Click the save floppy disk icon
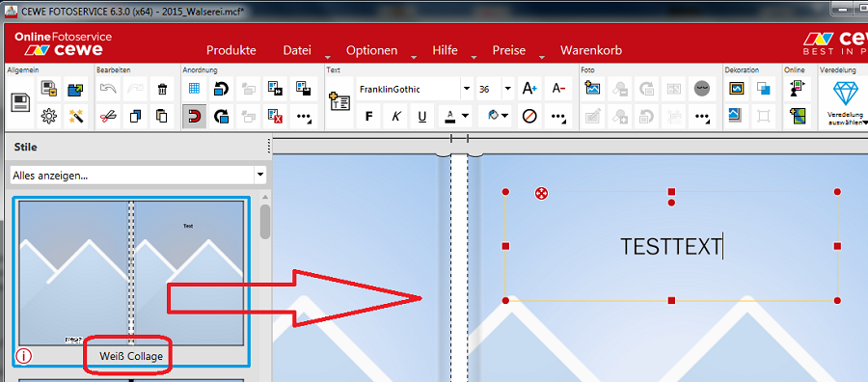 [x=20, y=103]
